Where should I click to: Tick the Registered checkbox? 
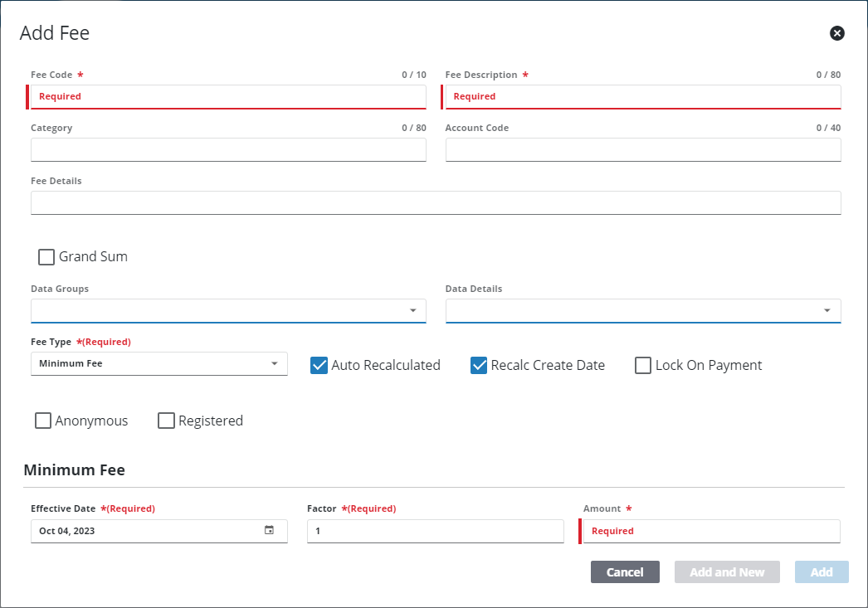coord(166,421)
